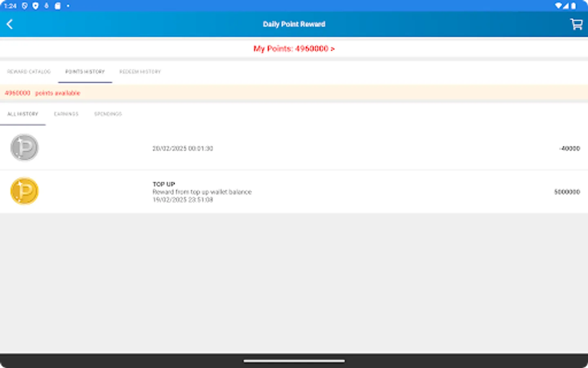588x368 pixels.
Task: Click the gold TOP UP coin icon
Action: tap(24, 191)
